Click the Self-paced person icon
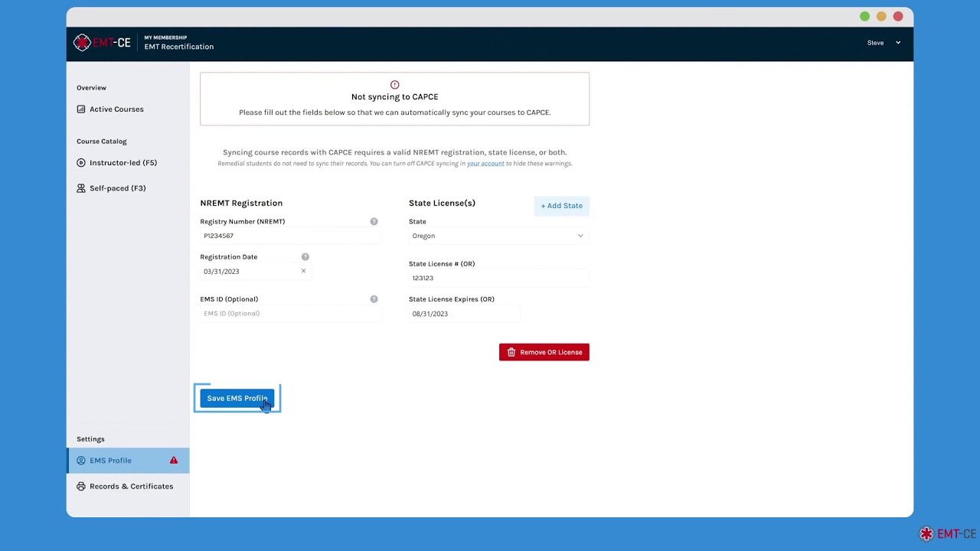Viewport: 980px width, 551px height. pos(81,188)
